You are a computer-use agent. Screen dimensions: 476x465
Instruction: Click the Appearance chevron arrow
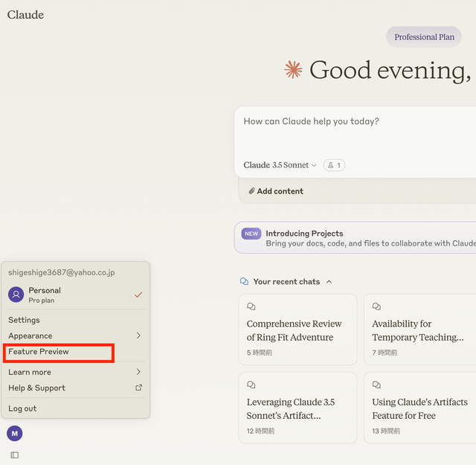(x=138, y=336)
